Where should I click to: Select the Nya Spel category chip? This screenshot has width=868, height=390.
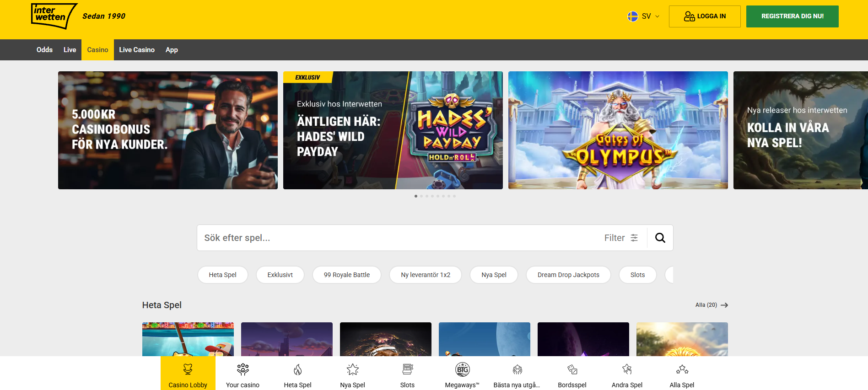pos(494,275)
